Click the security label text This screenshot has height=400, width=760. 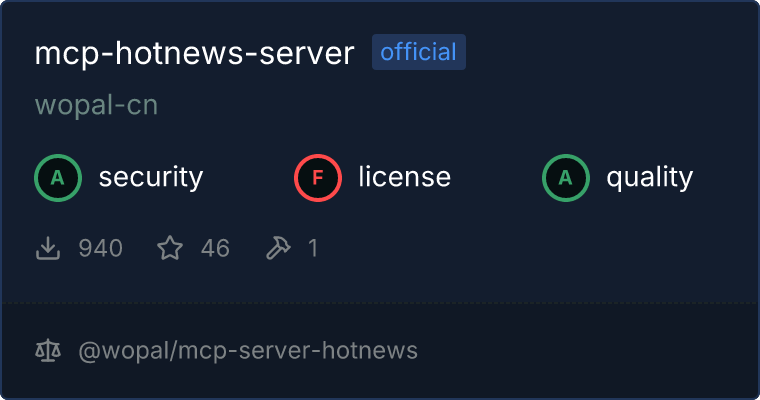(151, 177)
